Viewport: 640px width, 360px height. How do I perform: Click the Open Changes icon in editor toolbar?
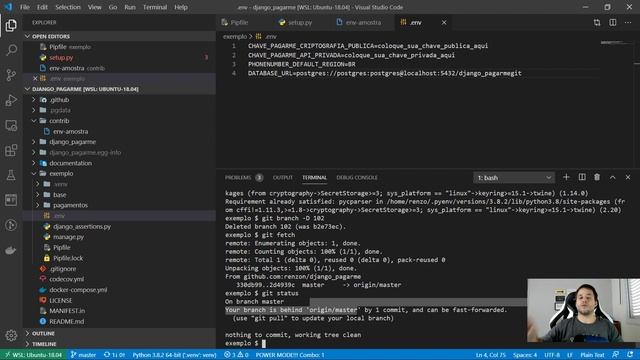click(x=597, y=22)
